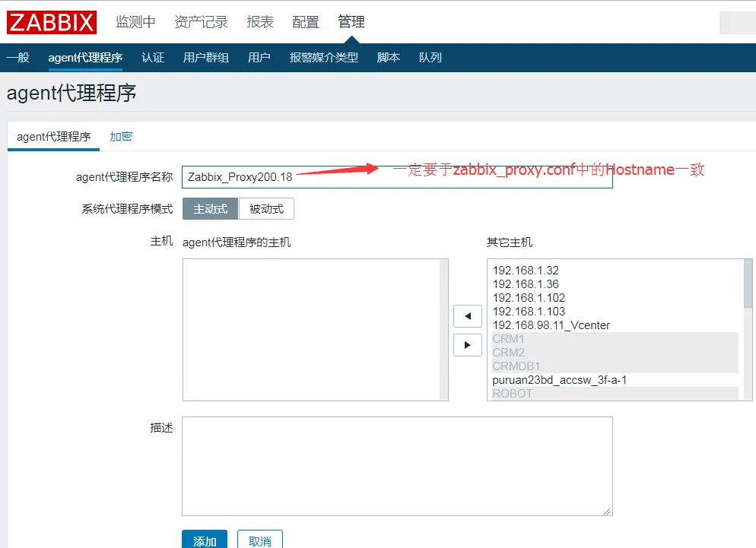The height and width of the screenshot is (548, 756).
Task: Click the proxy name input field
Action: tap(397, 177)
